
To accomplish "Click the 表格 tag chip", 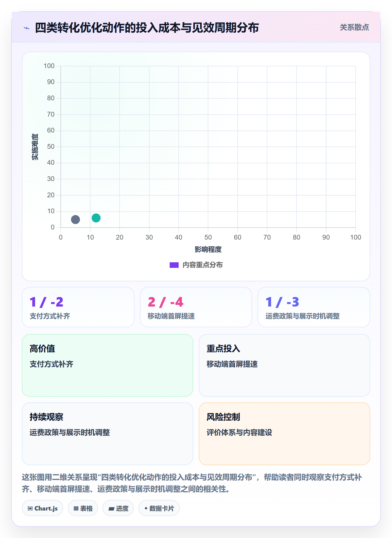I will pos(83,508).
